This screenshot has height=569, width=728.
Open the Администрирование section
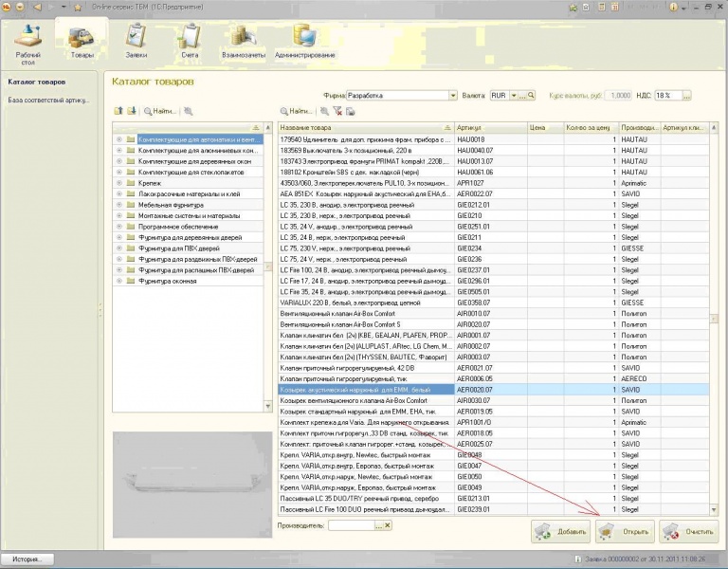[304, 42]
